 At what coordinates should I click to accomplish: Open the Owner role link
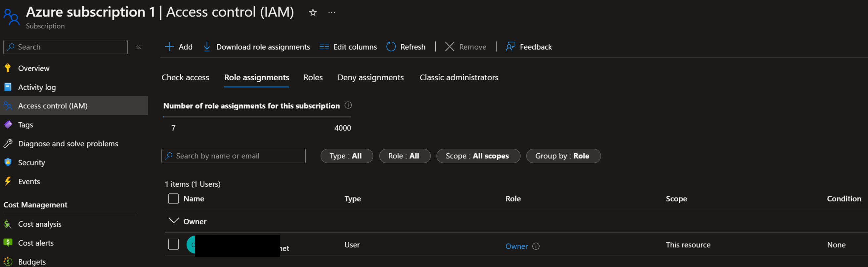click(517, 246)
